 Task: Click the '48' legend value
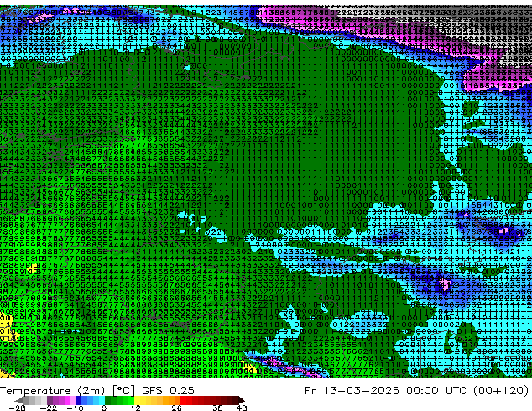242,408
